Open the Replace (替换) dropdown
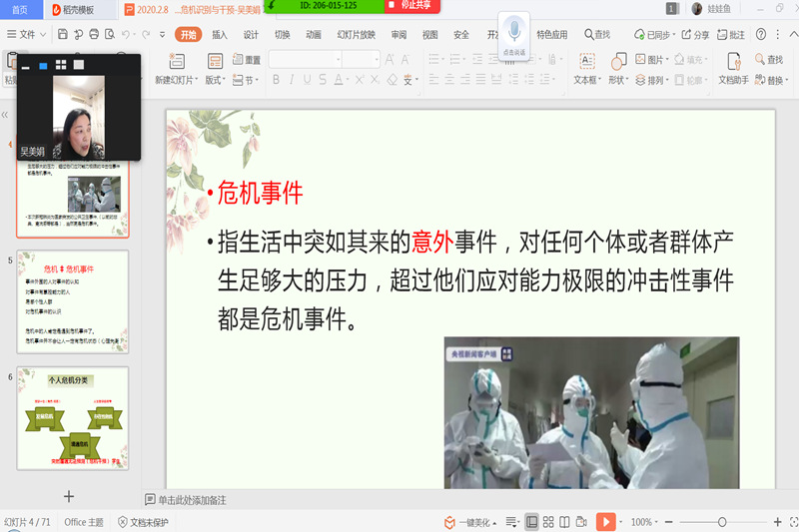The image size is (799, 532). (x=771, y=80)
